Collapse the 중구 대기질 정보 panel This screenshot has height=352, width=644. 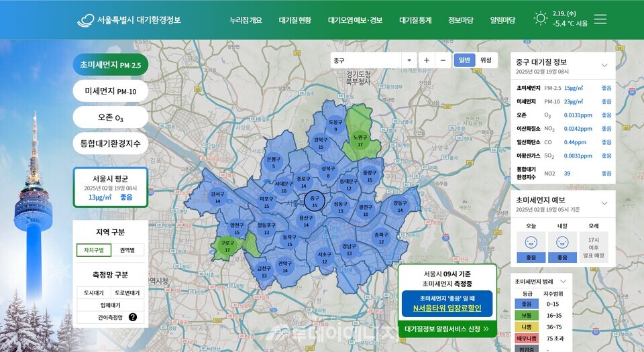pyautogui.click(x=604, y=65)
